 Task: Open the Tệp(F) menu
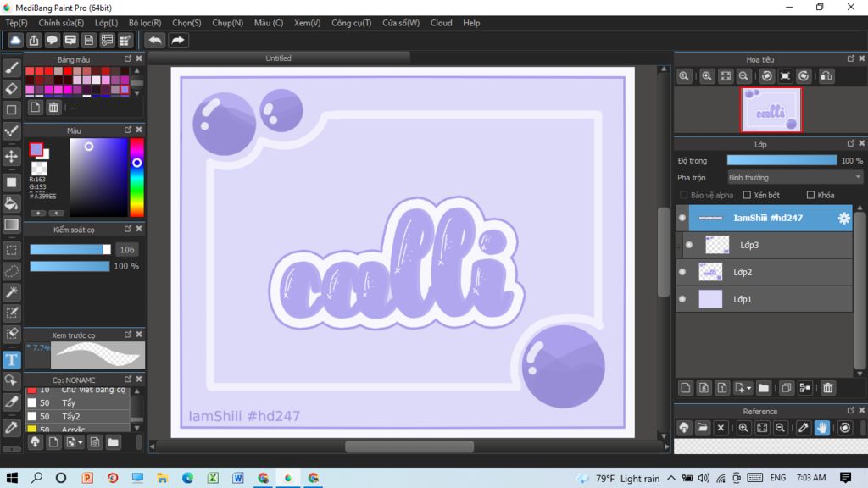[17, 23]
